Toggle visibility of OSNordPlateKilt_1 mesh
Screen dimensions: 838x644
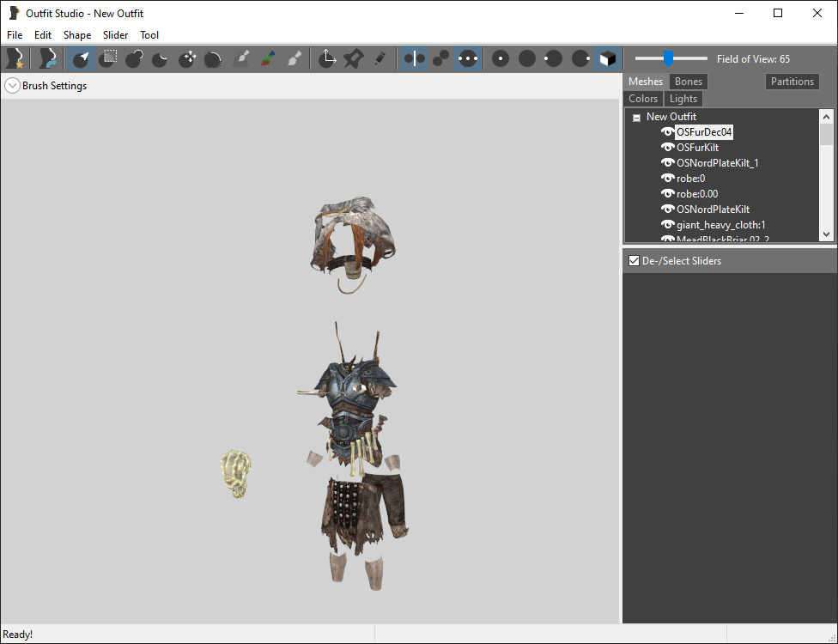667,162
